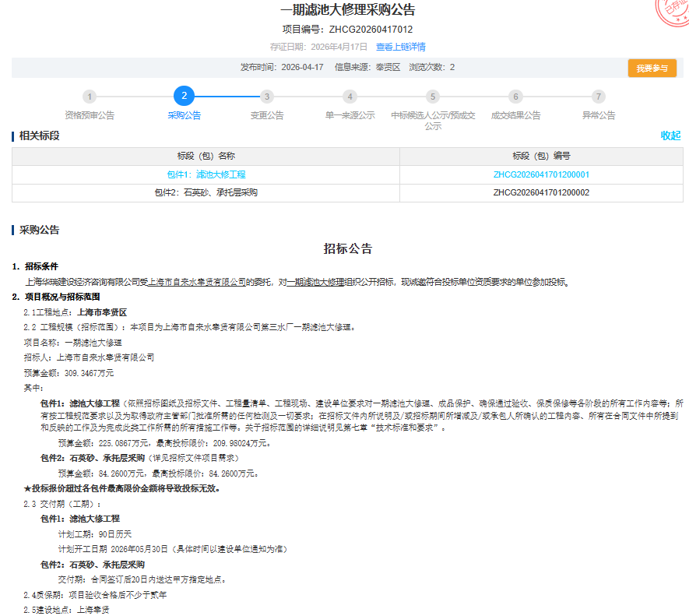Click step 1 circle 资格预审公告
Viewport: 689px width, 616px height.
(x=90, y=97)
